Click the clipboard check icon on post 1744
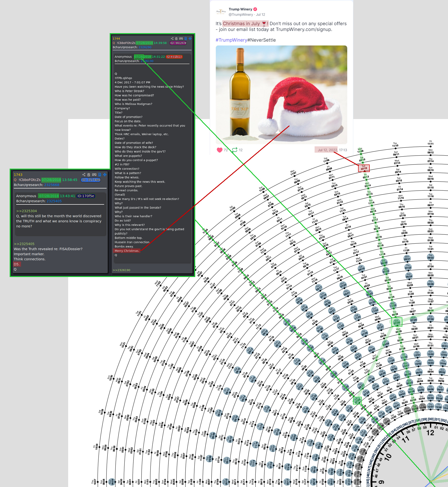 pyautogui.click(x=176, y=38)
